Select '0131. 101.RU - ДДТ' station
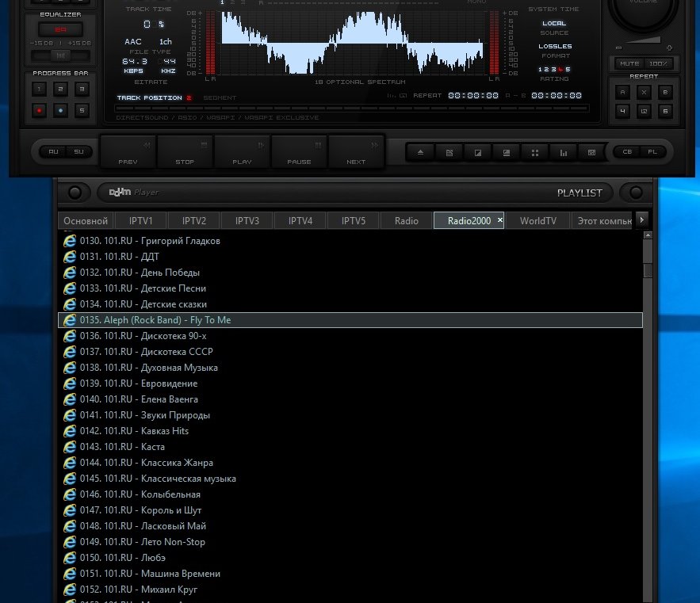The width and height of the screenshot is (700, 603). tap(350, 257)
